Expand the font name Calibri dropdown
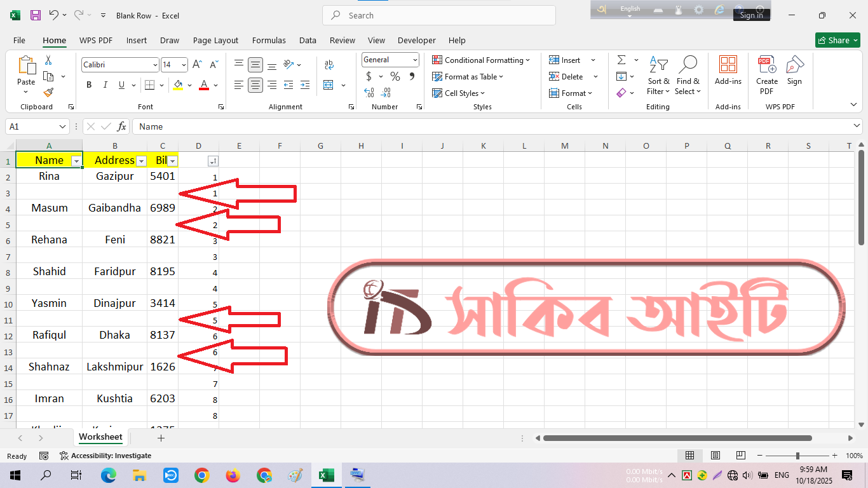Image resolution: width=868 pixels, height=488 pixels. point(155,65)
